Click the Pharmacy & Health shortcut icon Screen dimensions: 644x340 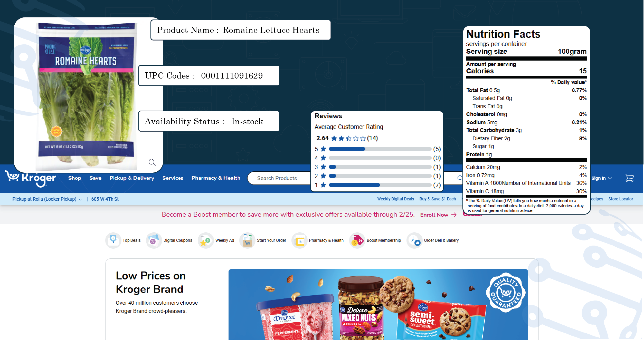coord(299,240)
